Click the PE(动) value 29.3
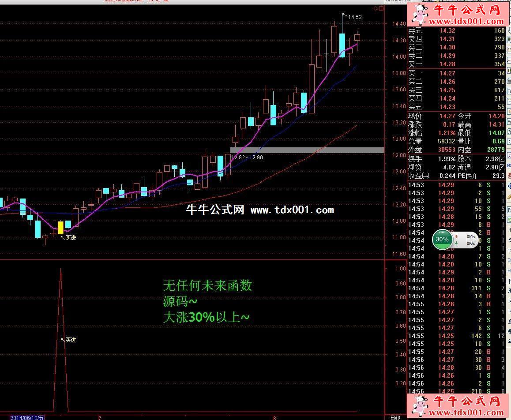This screenshot has height=420, width=511. coord(498,176)
